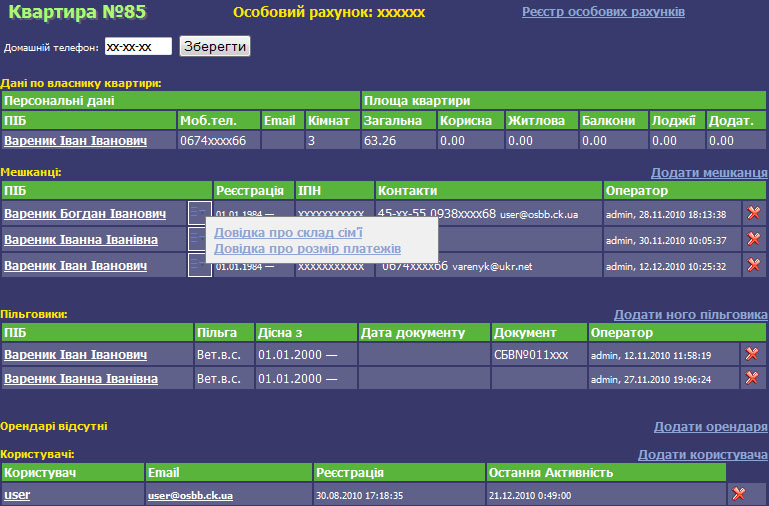Click the home phone input field
The width and height of the screenshot is (769, 506).
coord(138,47)
